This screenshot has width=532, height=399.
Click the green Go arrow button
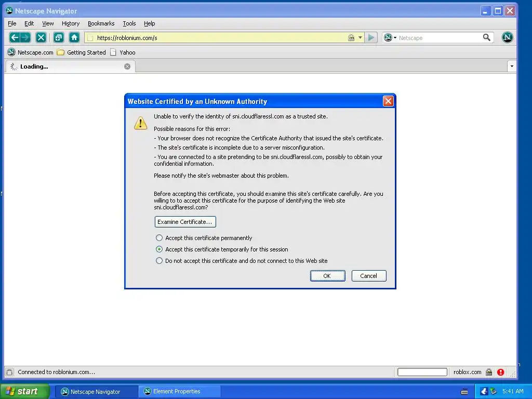(371, 37)
